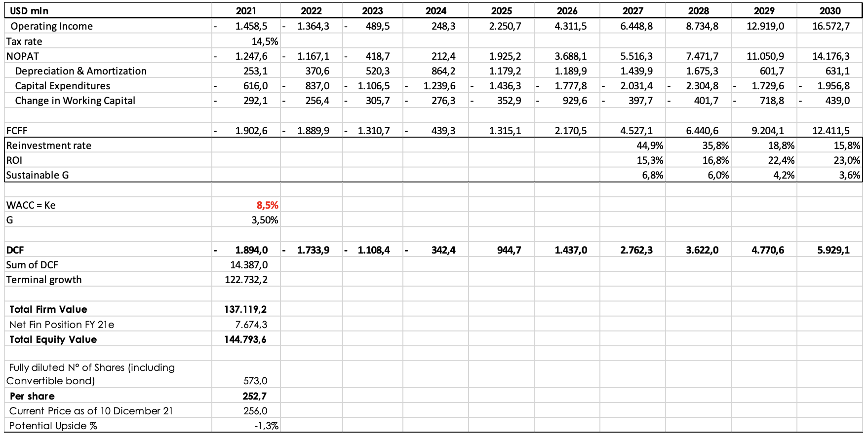Click Sustainable G value 6,8%
Screen dimensions: 868x439
[652, 175]
